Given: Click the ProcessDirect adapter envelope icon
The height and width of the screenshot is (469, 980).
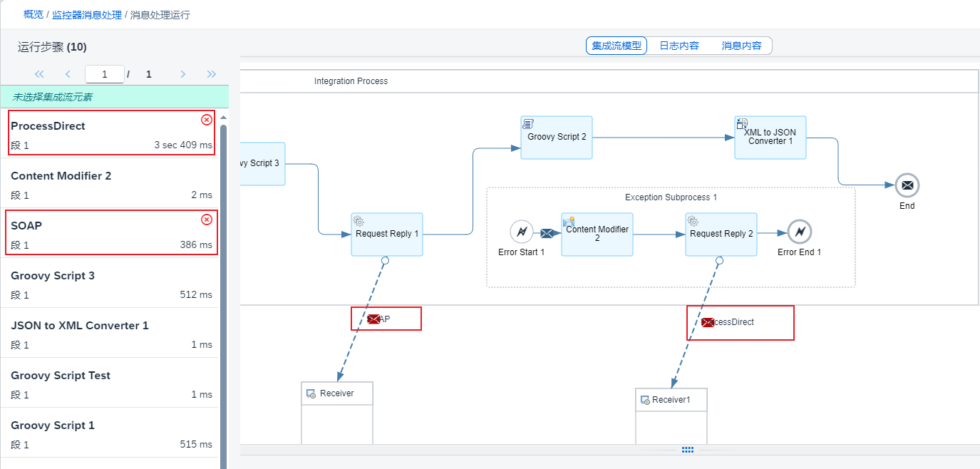Looking at the screenshot, I should coord(707,323).
